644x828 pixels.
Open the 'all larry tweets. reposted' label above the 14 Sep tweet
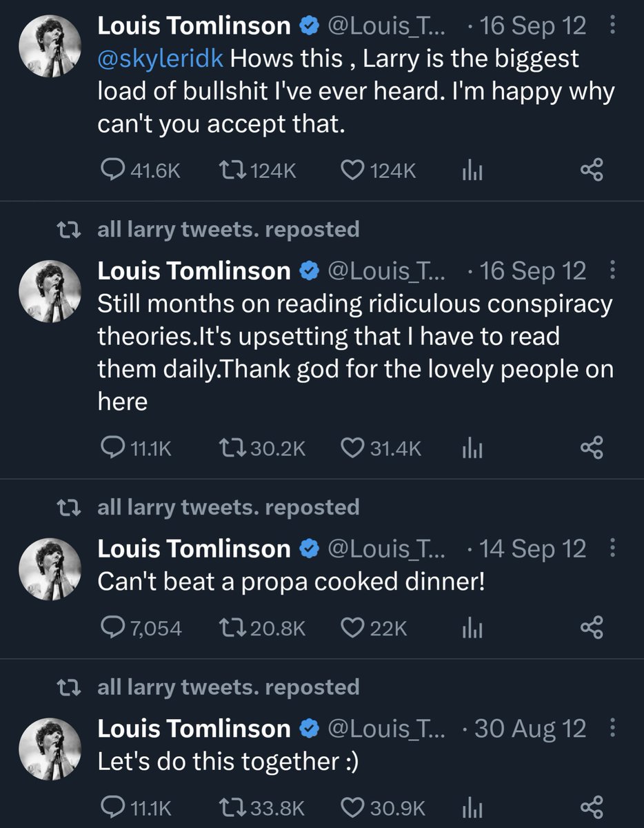click(x=228, y=507)
